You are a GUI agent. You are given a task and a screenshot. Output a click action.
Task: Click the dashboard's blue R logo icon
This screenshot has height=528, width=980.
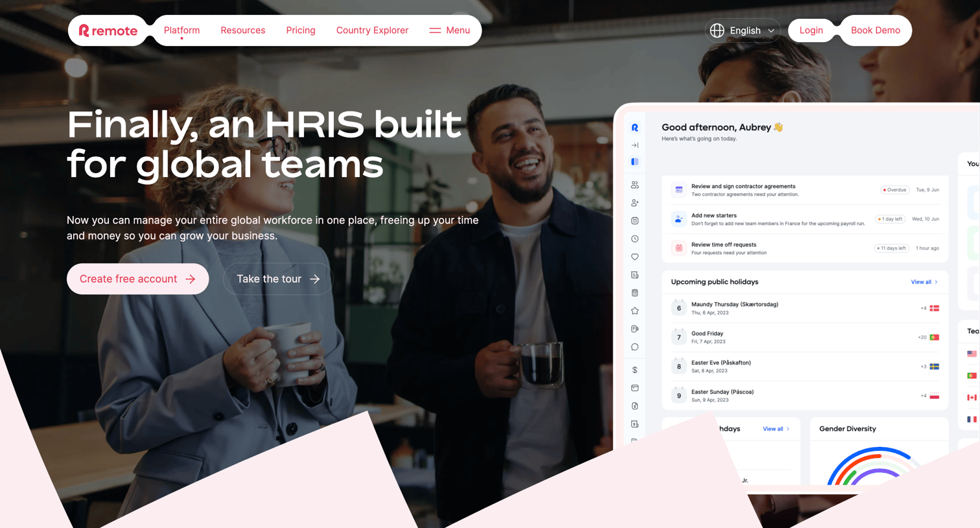click(x=635, y=128)
